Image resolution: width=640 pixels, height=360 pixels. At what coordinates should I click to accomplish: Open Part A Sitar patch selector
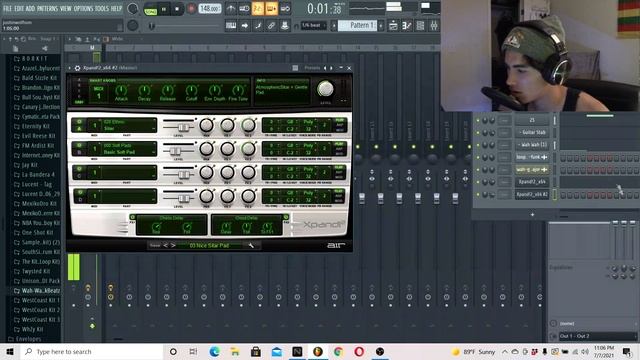129,125
